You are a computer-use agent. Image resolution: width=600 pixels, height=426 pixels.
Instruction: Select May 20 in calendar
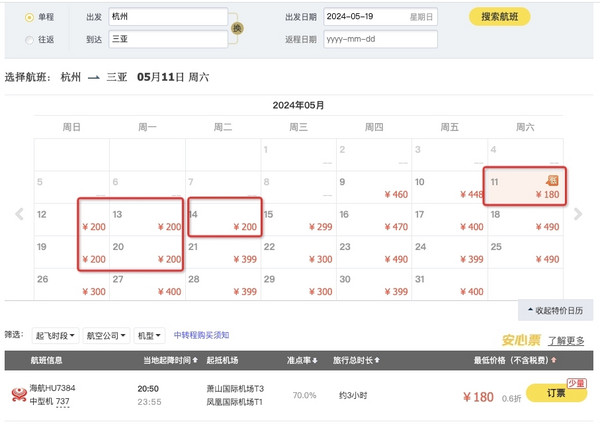147,252
